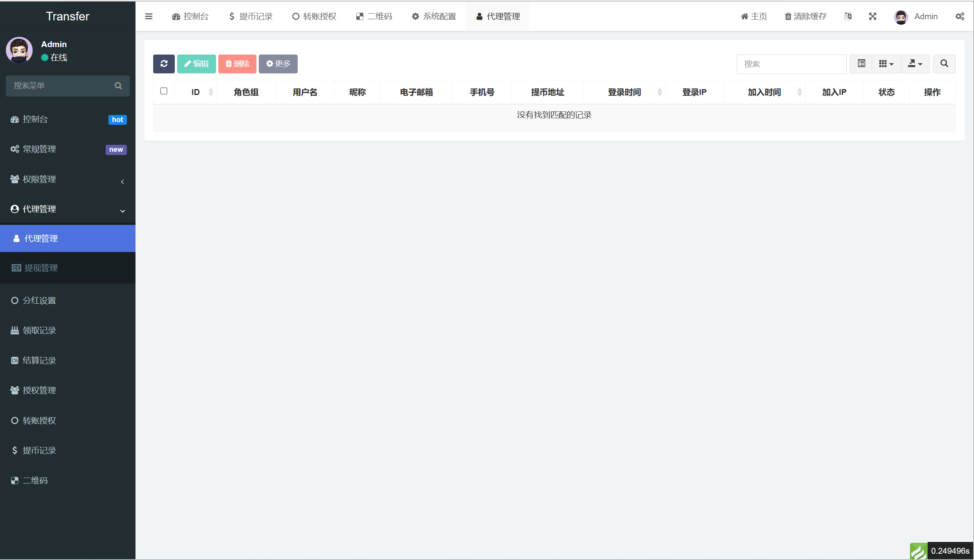974x560 pixels.
Task: Open 控制台 sidebar item with hot badge
Action: (68, 119)
